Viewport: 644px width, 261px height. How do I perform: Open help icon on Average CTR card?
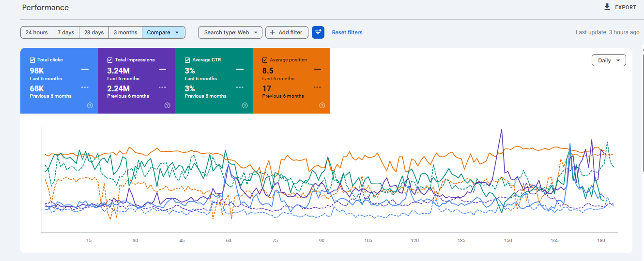245,105
